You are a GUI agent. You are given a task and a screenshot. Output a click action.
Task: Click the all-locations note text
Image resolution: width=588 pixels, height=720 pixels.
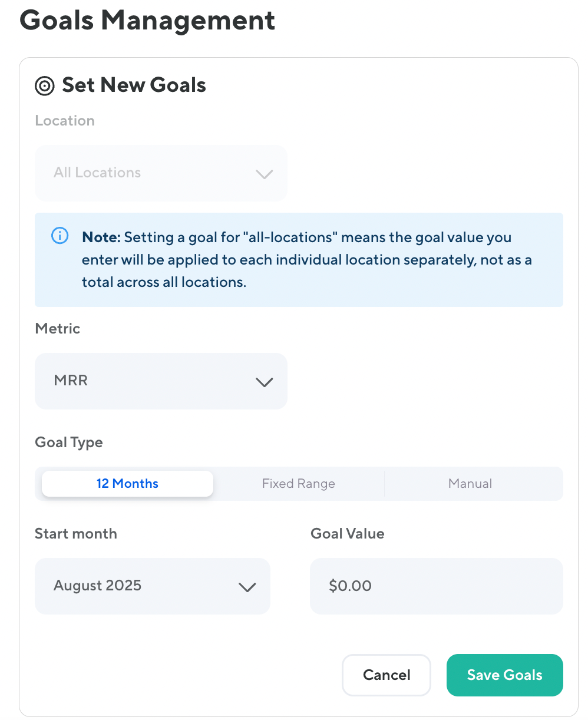tap(306, 260)
